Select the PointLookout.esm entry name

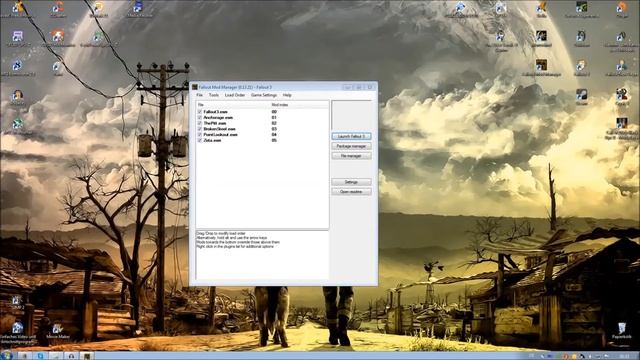pos(220,134)
